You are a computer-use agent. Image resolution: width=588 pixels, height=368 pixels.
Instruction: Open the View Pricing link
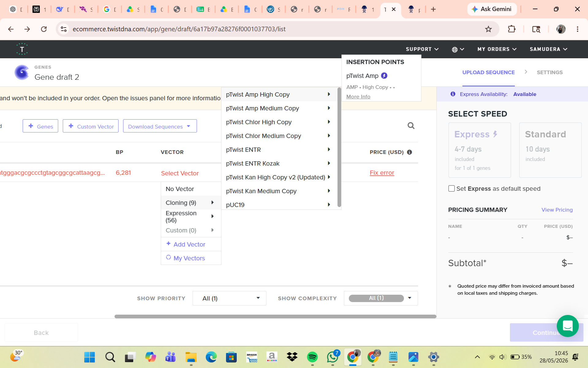557,210
